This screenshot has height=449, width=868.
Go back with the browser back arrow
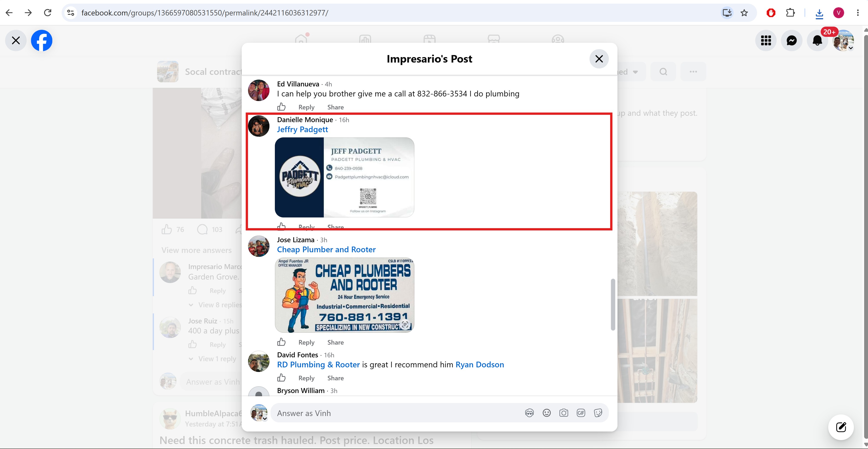pos(9,13)
